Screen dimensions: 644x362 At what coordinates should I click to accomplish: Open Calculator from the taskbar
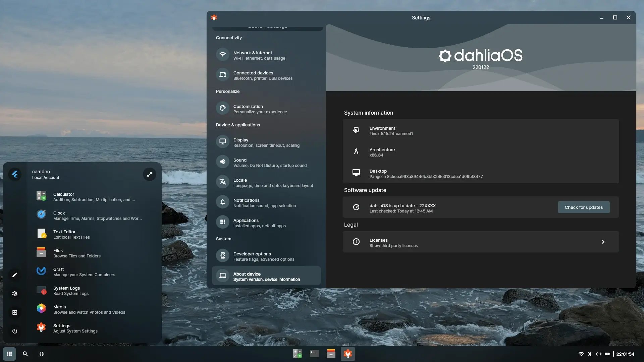(x=298, y=354)
